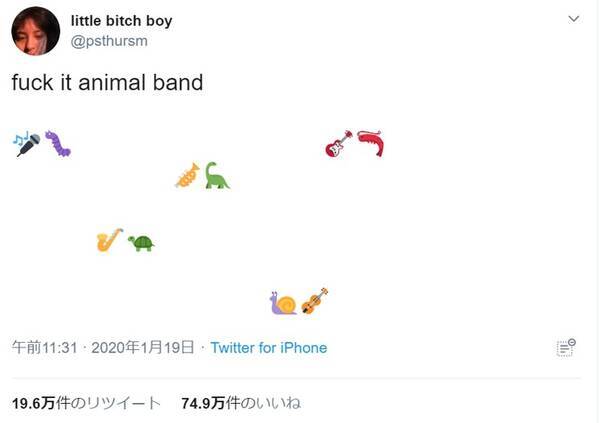
Task: Click the trumpet emoji
Action: [187, 175]
